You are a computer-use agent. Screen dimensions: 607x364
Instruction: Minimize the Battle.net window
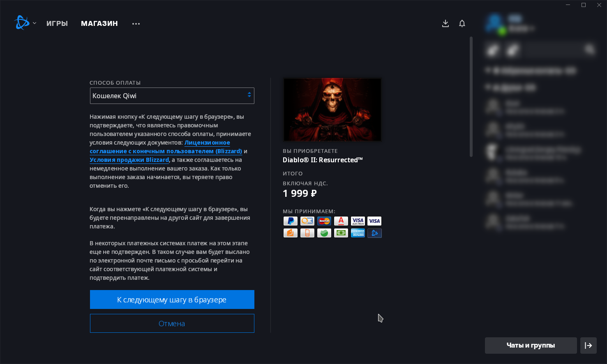click(x=568, y=5)
